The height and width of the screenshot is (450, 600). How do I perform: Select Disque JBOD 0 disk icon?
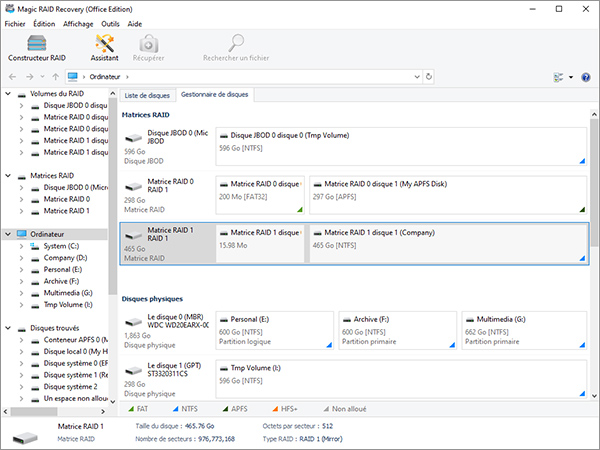[x=133, y=137]
